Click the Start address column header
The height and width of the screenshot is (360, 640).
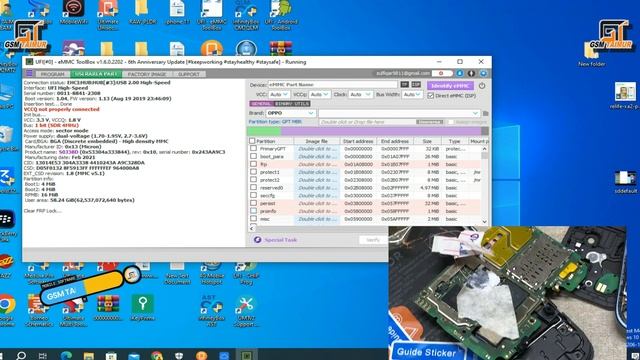358,141
